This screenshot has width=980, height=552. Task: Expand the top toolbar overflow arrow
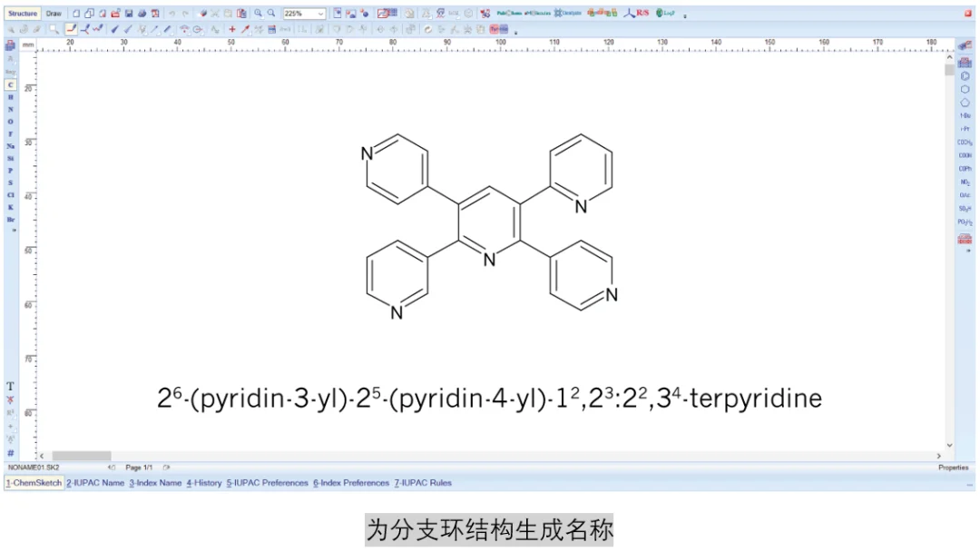pos(685,15)
